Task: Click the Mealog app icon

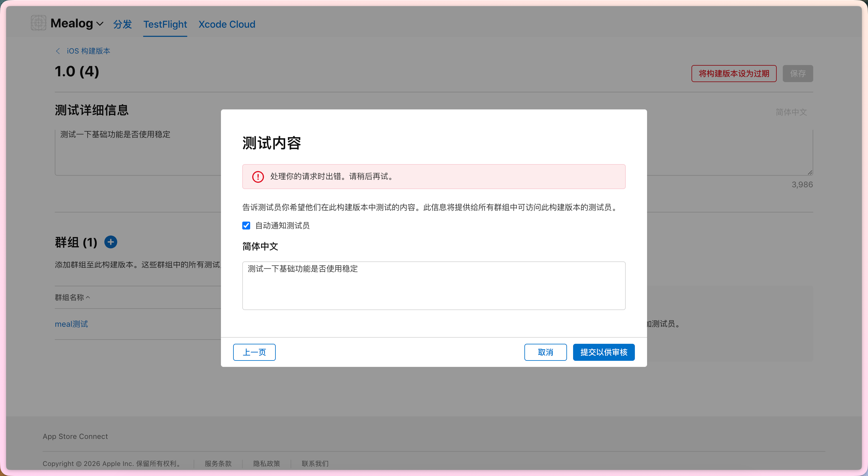Action: 38,23
